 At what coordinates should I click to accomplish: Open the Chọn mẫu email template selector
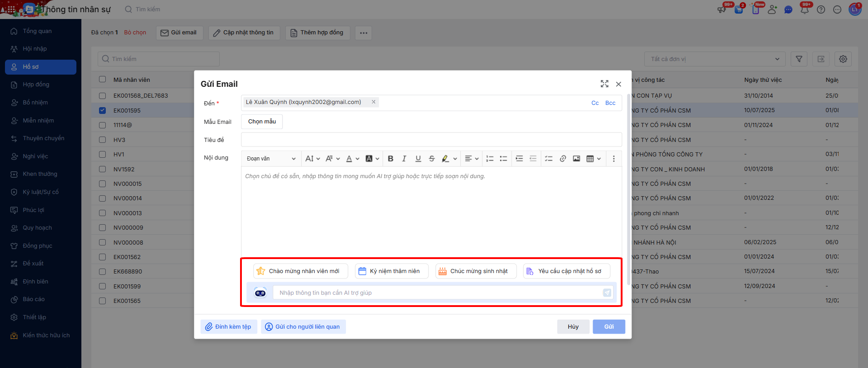(262, 122)
